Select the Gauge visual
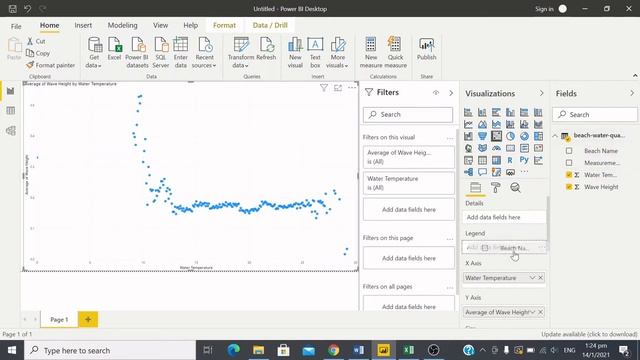Image resolution: width=640 pixels, height=360 pixels. 496,148
